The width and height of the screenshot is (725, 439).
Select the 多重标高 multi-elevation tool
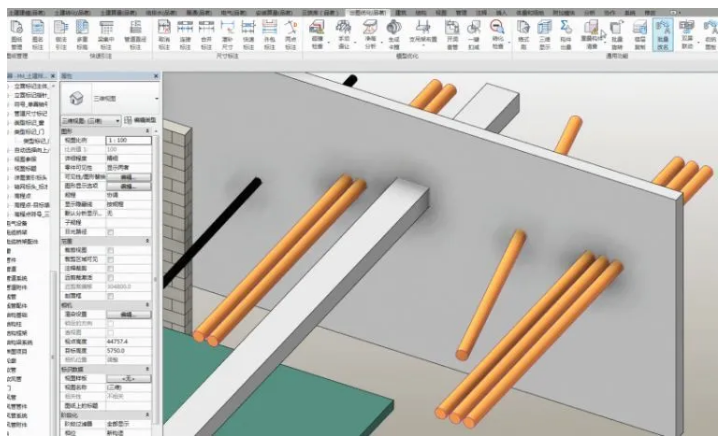(x=82, y=35)
